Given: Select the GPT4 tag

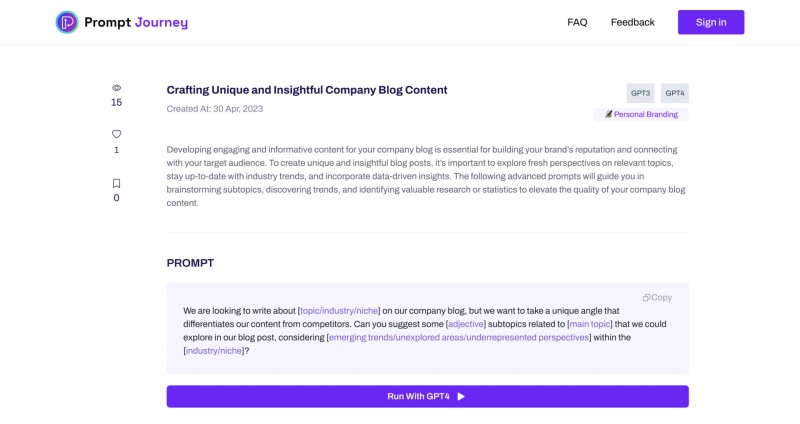Looking at the screenshot, I should click(x=674, y=93).
